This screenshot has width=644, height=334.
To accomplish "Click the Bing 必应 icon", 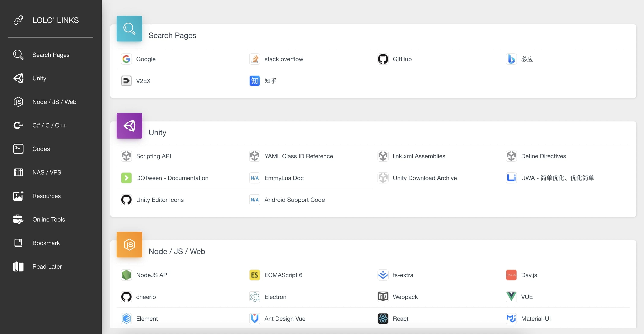I will [x=511, y=59].
